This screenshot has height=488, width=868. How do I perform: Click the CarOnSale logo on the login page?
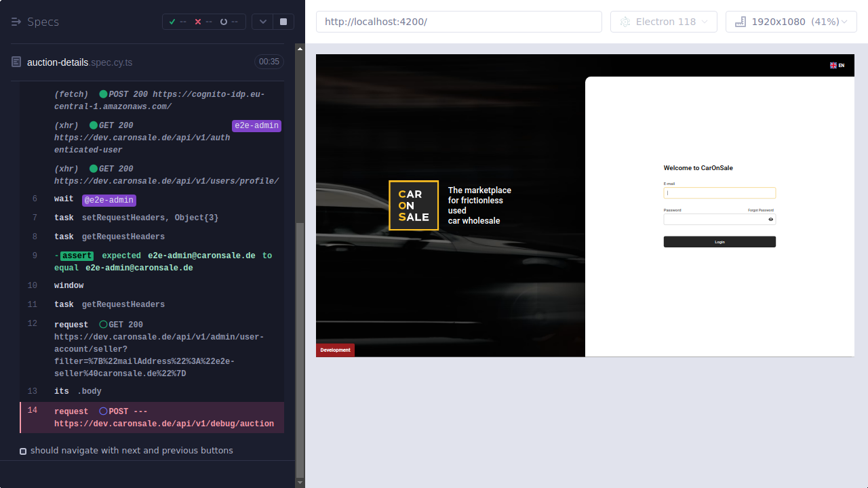click(x=414, y=205)
